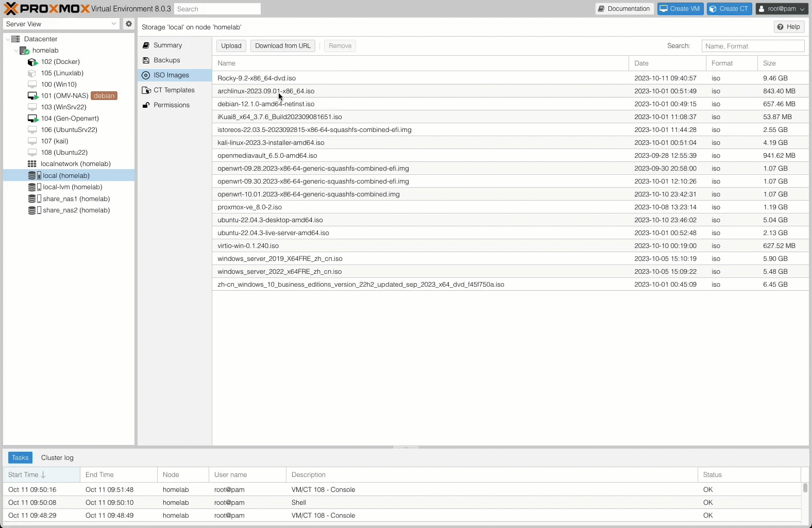Open the Permissions section
Image resolution: width=812 pixels, height=528 pixels.
tap(175, 105)
